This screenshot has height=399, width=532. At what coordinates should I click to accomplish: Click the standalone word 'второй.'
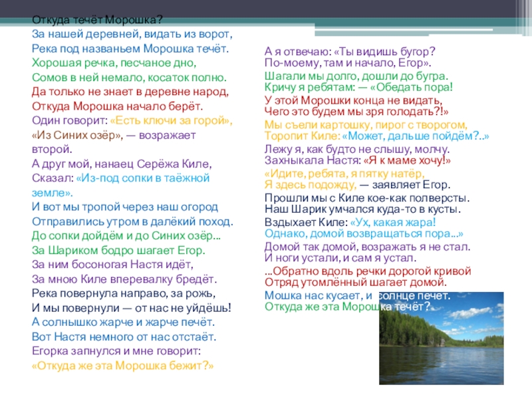[52, 150]
